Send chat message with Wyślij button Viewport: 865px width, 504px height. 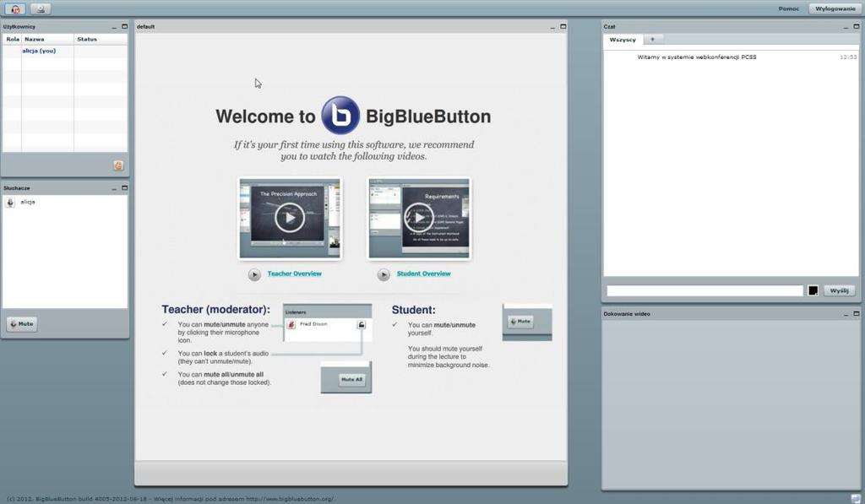(x=839, y=290)
